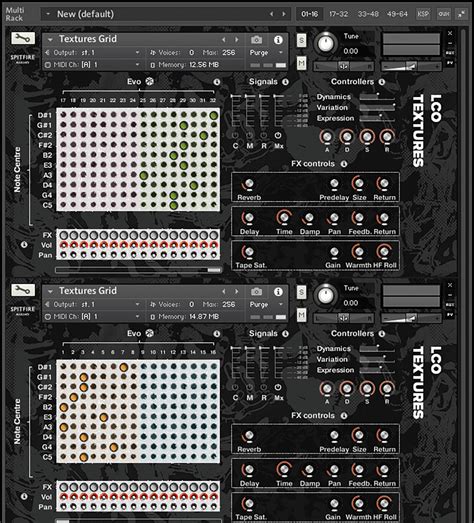The height and width of the screenshot is (523, 474).
Task: Toggle R signal power button in bottom instrument
Action: (x=264, y=387)
